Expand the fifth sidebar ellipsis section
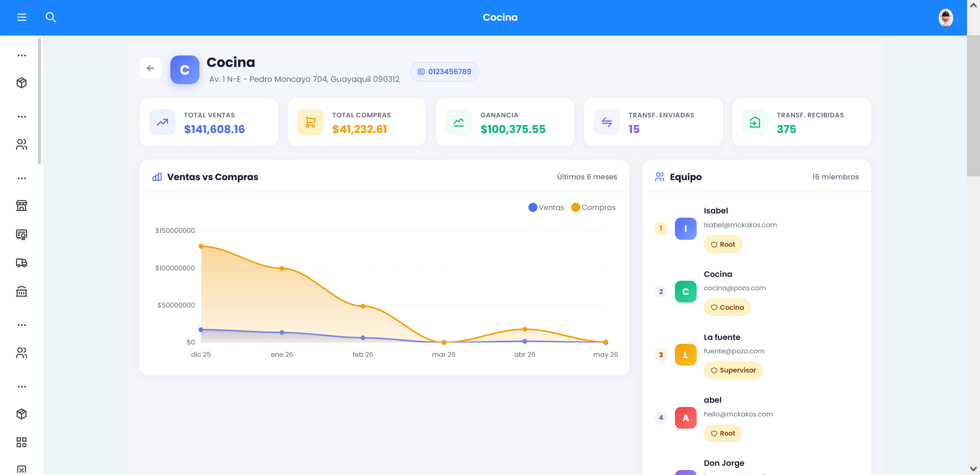Screen dimensions: 980x475 point(22,387)
